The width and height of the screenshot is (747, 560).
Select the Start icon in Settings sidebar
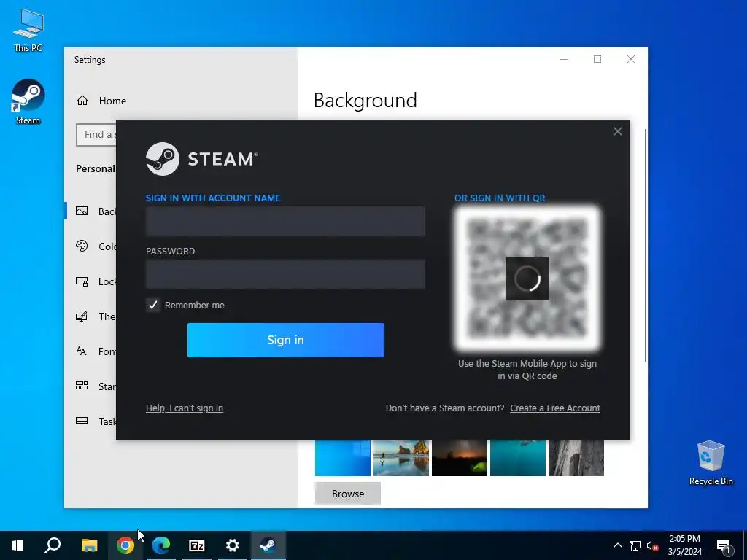pos(82,386)
